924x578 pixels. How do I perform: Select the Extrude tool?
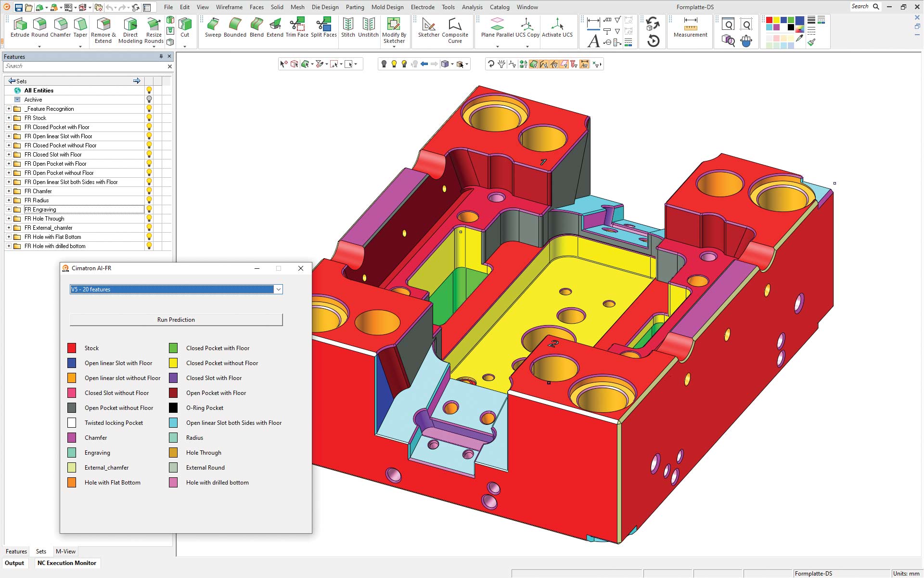point(20,27)
